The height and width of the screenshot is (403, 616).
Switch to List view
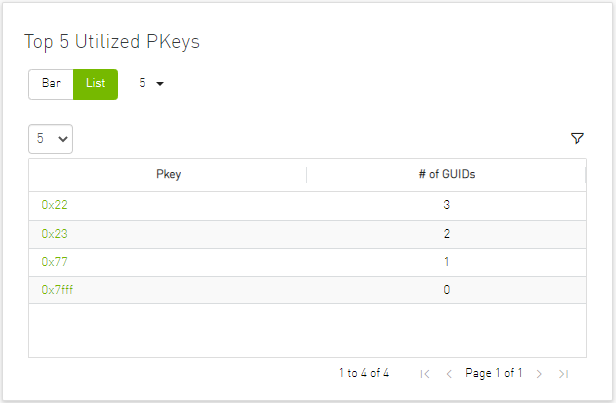click(95, 84)
